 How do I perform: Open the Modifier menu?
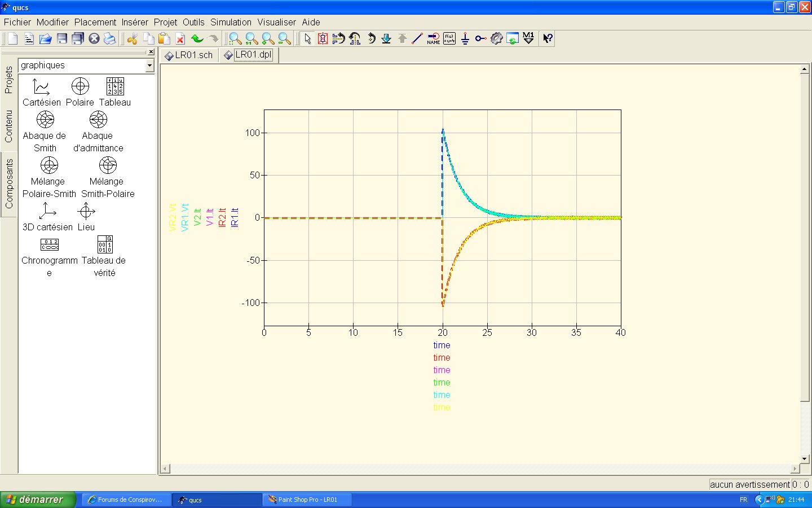click(x=52, y=22)
